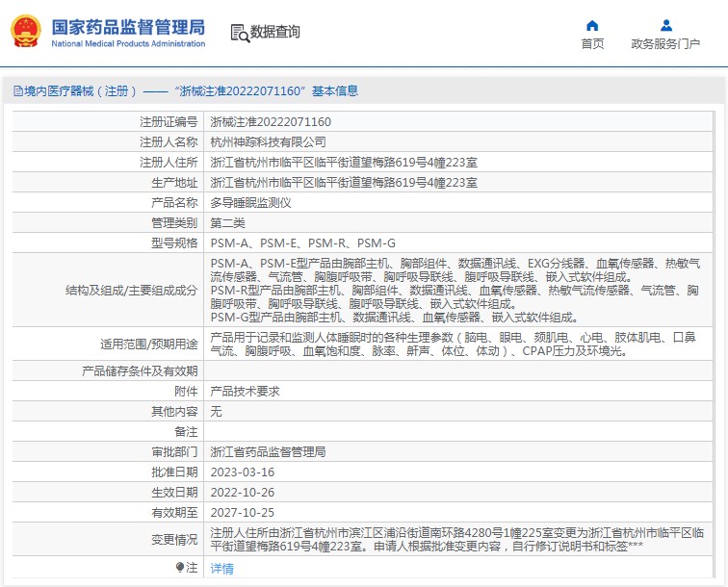Click the 产品技术要求 attachment cell

tap(245, 392)
